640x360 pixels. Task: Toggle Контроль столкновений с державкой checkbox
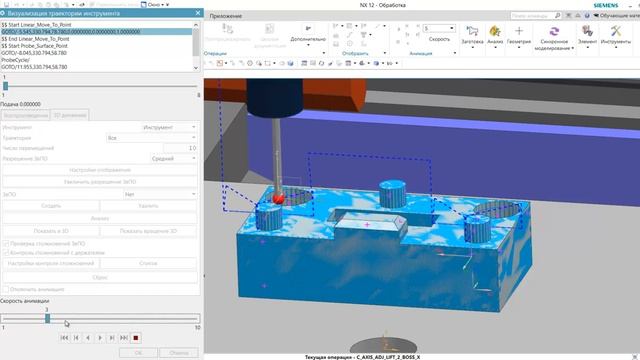click(x=6, y=253)
